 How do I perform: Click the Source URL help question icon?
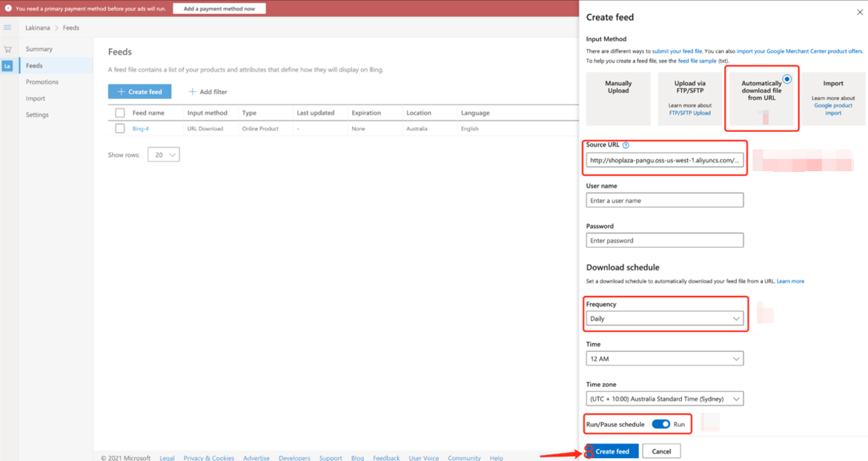click(x=626, y=145)
